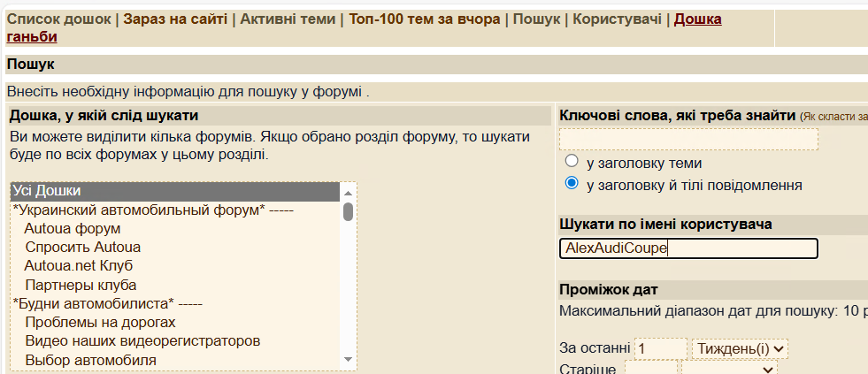This screenshot has width=868, height=374.
Task: Click the listbox scroll-up arrow
Action: (x=349, y=193)
